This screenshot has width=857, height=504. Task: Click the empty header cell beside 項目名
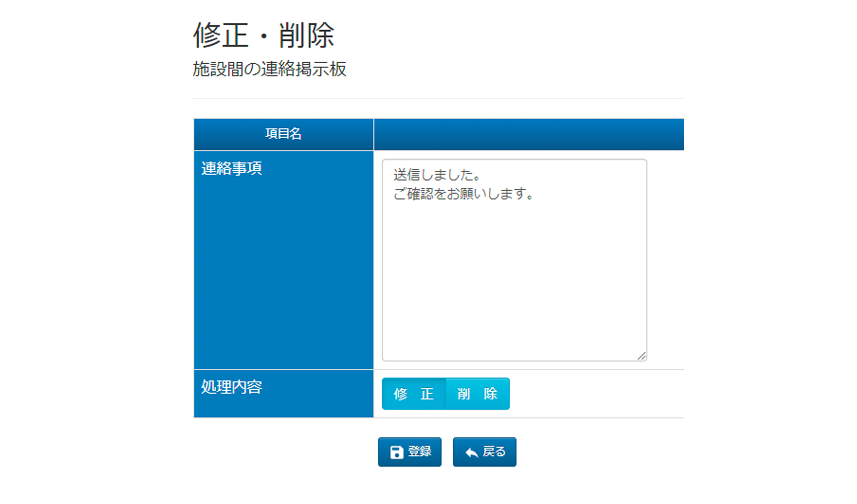(x=529, y=134)
